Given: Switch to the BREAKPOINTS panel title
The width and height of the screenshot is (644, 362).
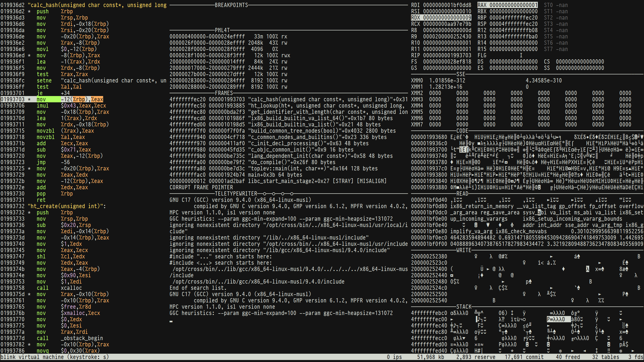Looking at the screenshot, I should tap(231, 5).
